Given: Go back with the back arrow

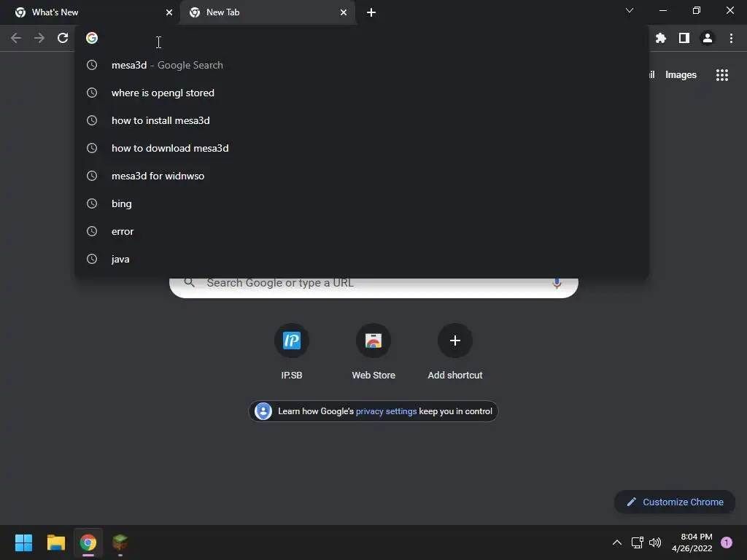Looking at the screenshot, I should tap(16, 38).
